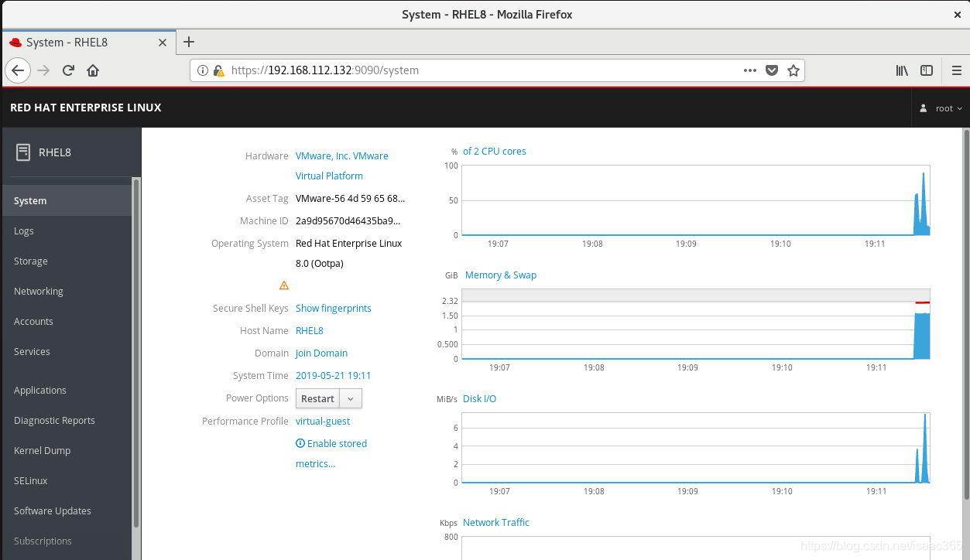The width and height of the screenshot is (970, 560).
Task: Open the Network Traffic graph link
Action: [x=496, y=522]
